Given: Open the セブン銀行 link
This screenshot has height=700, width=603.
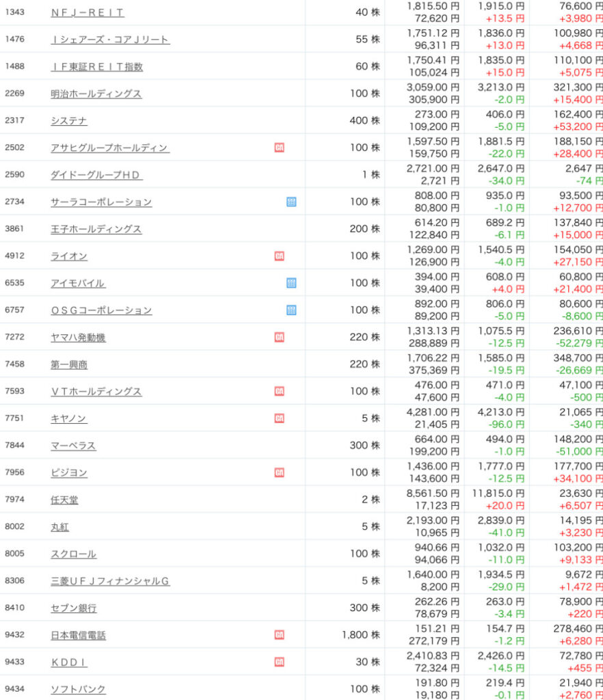Looking at the screenshot, I should pyautogui.click(x=74, y=608).
